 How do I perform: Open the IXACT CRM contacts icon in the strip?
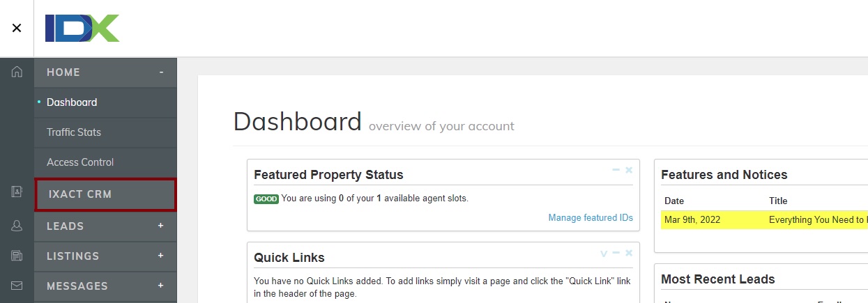pos(17,192)
